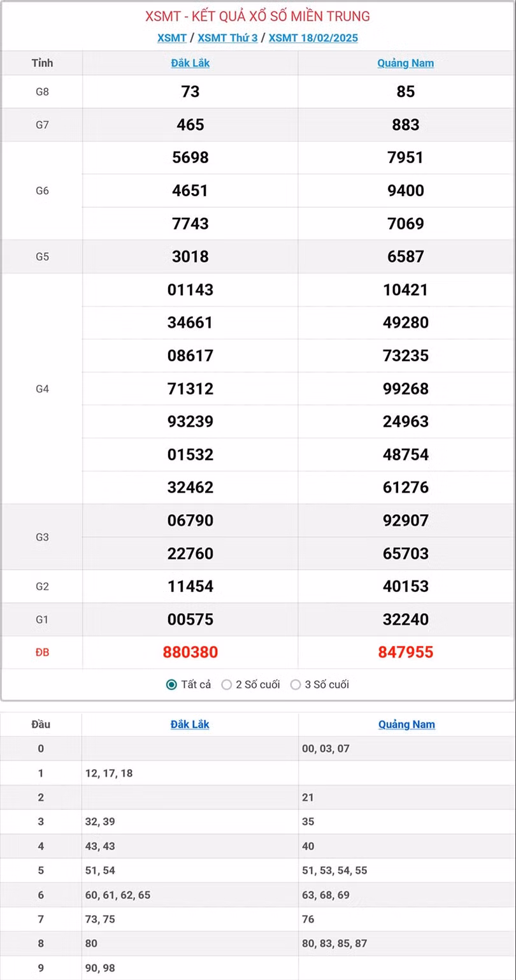Viewport: 516px width, 980px height.
Task: Click the "XSMT 18/02/2025" date link
Action: coord(313,38)
